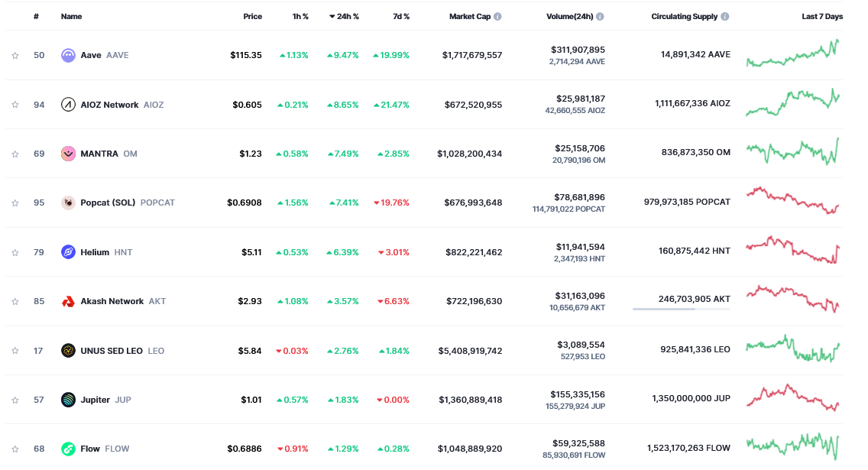Click the Akash Network coin logo
Image resolution: width=868 pixels, height=470 pixels.
click(68, 302)
